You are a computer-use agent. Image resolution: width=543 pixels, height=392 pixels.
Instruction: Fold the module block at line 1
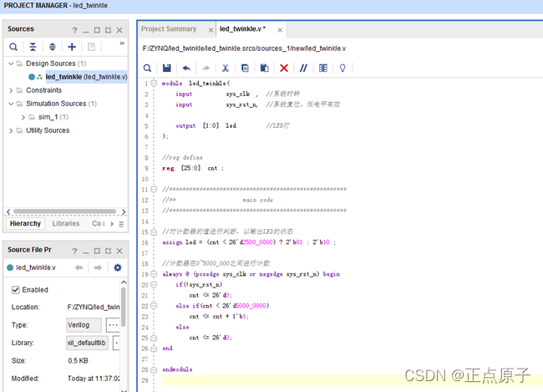(x=154, y=84)
